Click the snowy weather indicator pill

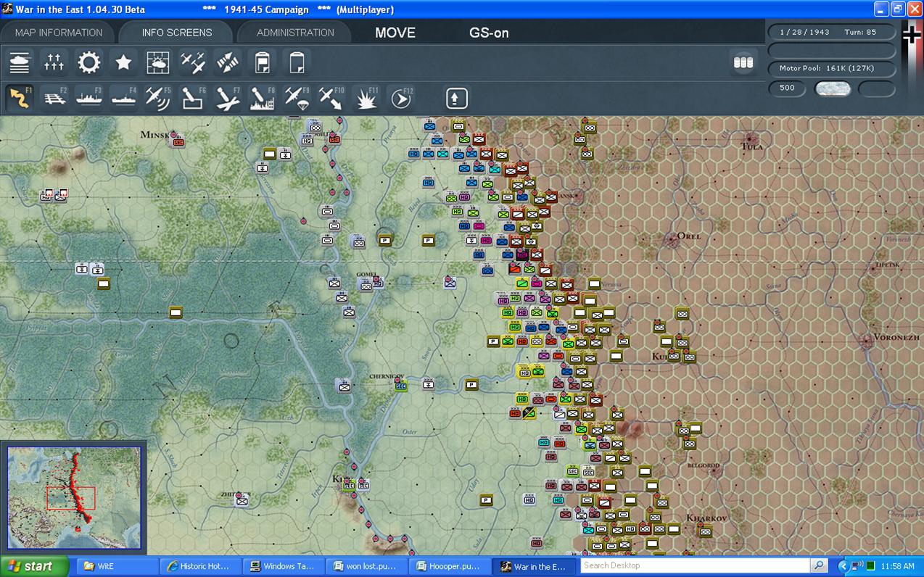click(833, 88)
